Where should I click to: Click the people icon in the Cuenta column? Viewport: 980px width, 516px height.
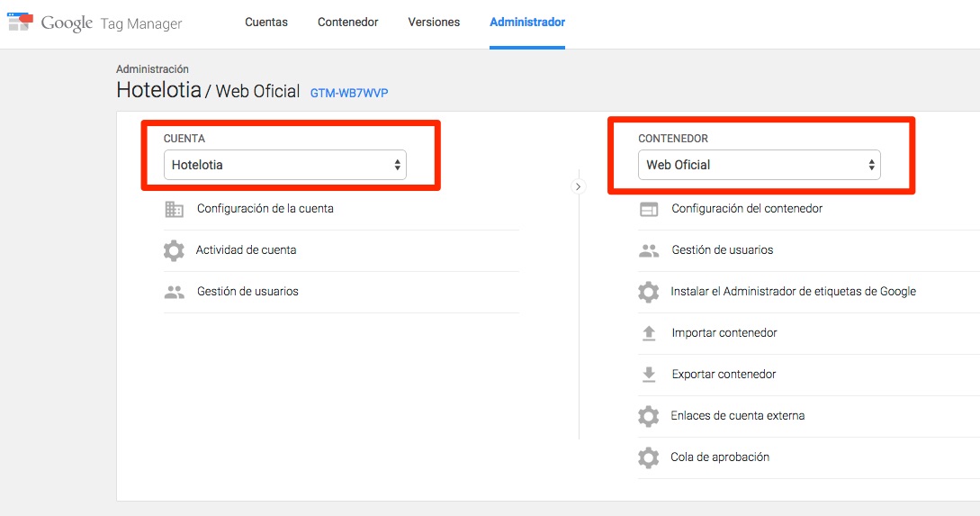174,292
